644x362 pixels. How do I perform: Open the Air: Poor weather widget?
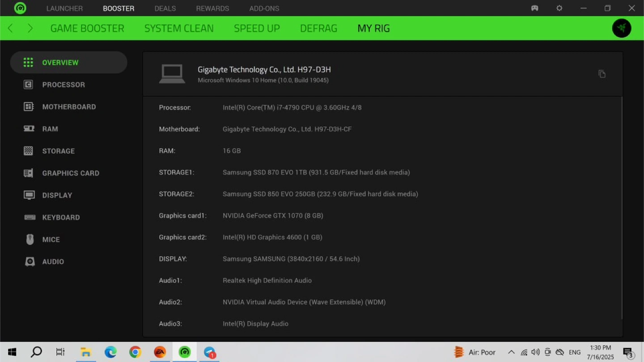click(x=475, y=352)
